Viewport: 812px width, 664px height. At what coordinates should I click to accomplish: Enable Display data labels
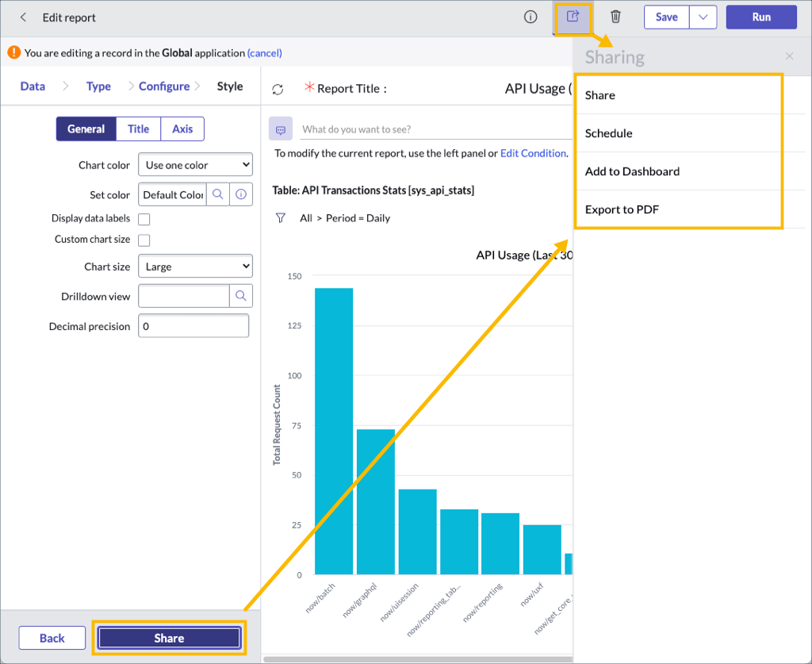point(144,219)
